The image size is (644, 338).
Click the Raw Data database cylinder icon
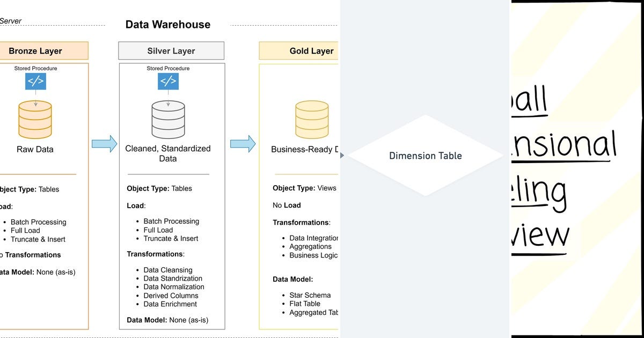click(35, 119)
